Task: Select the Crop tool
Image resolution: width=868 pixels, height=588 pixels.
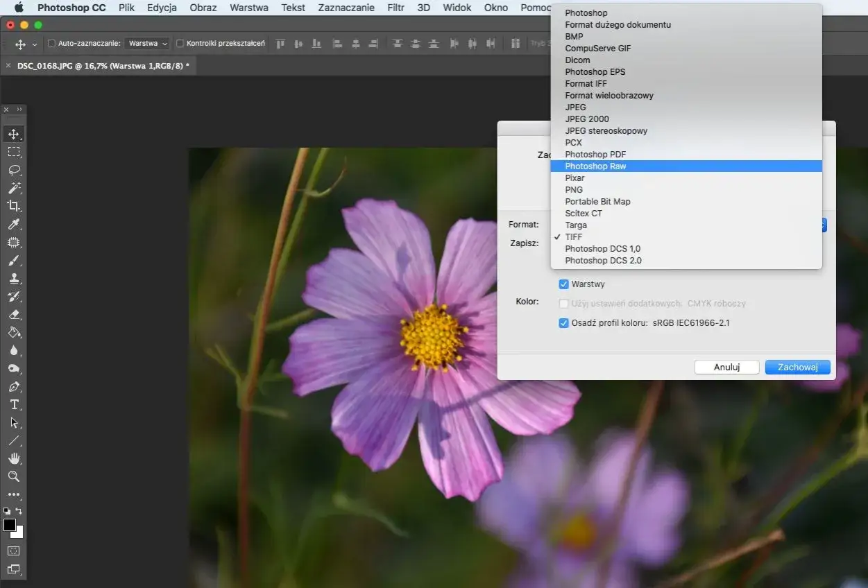Action: point(14,206)
